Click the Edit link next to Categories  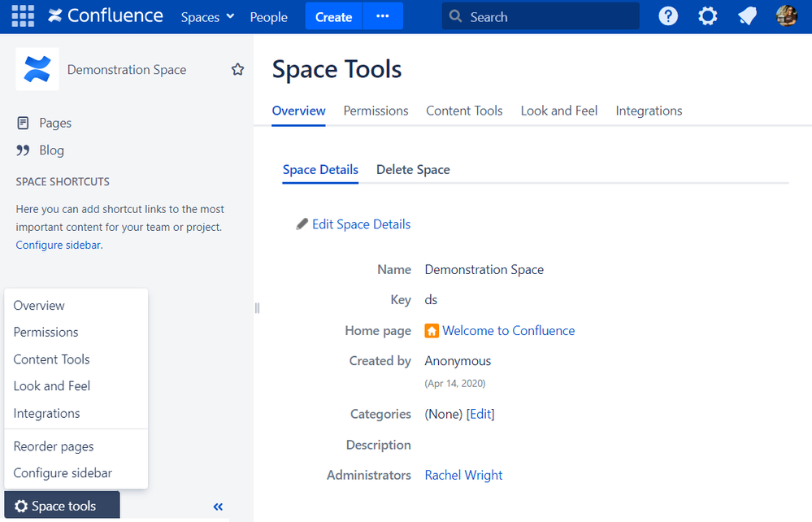(480, 414)
